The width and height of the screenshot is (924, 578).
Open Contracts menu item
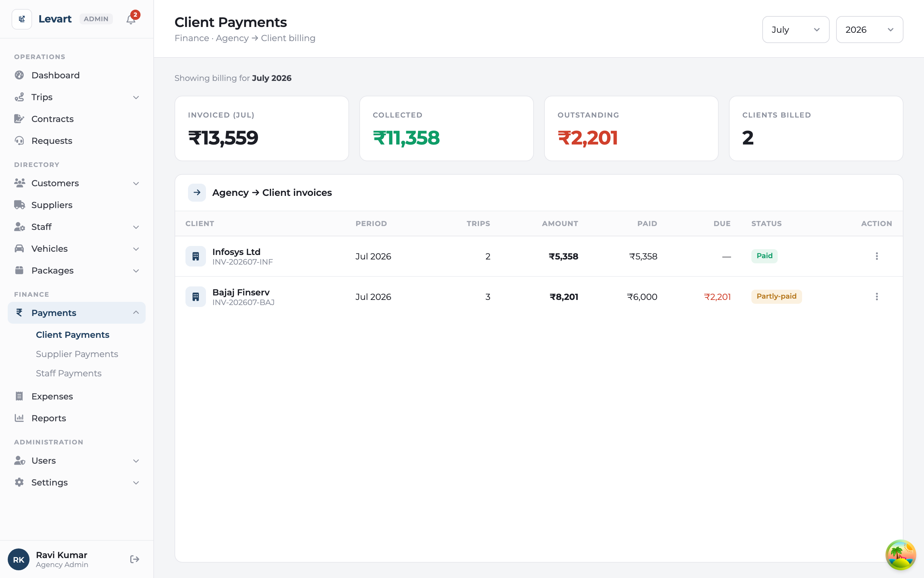click(x=77, y=119)
